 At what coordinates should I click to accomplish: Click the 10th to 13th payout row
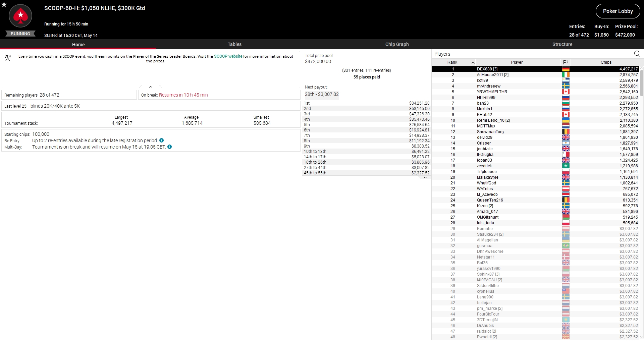point(367,152)
